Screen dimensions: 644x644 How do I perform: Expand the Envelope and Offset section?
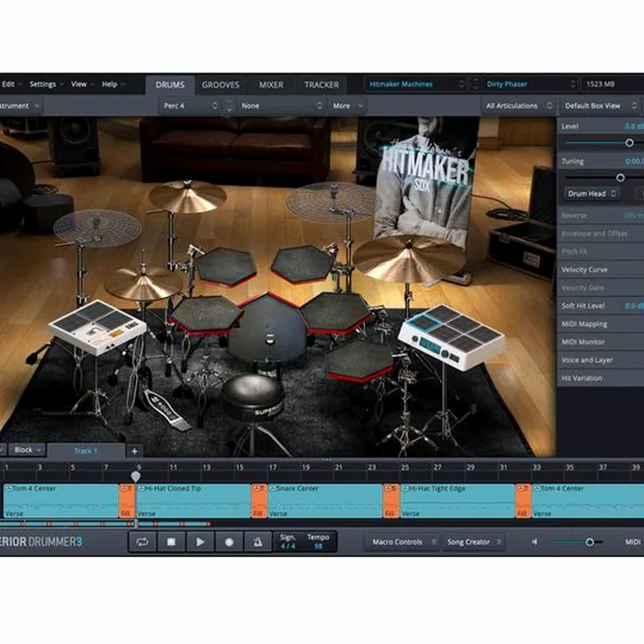600,233
